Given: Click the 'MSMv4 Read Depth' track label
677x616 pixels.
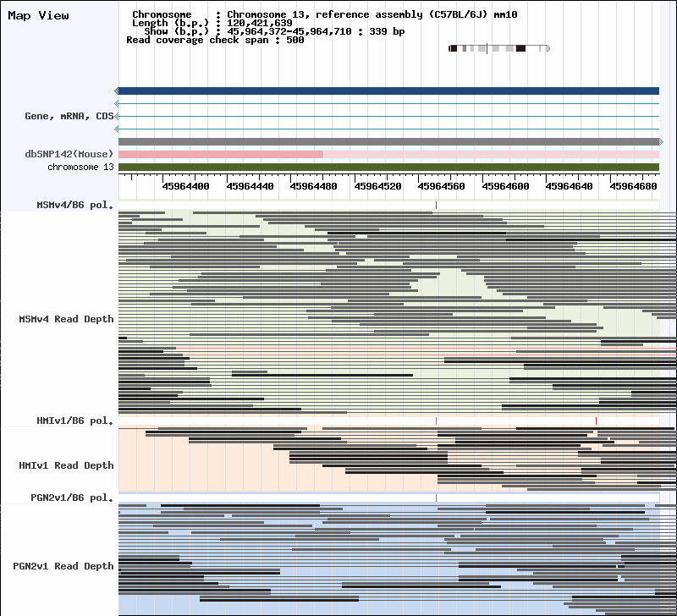Looking at the screenshot, I should 66,319.
